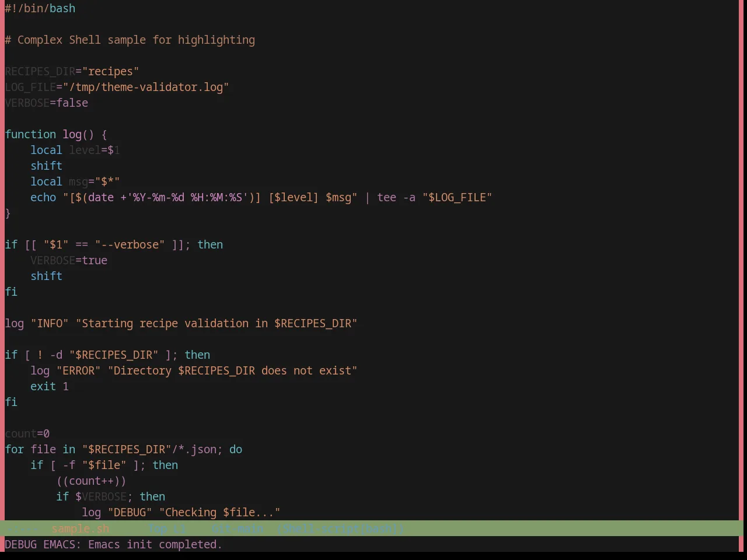Click the 'function log() {' line

[x=56, y=134]
